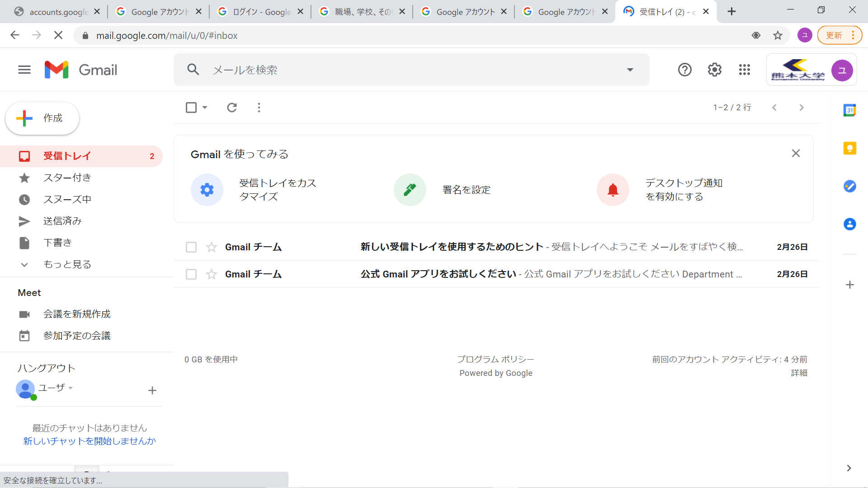Star the '新しい受信トレイを使用するためのヒント' email
The image size is (868, 488).
coord(211,247)
